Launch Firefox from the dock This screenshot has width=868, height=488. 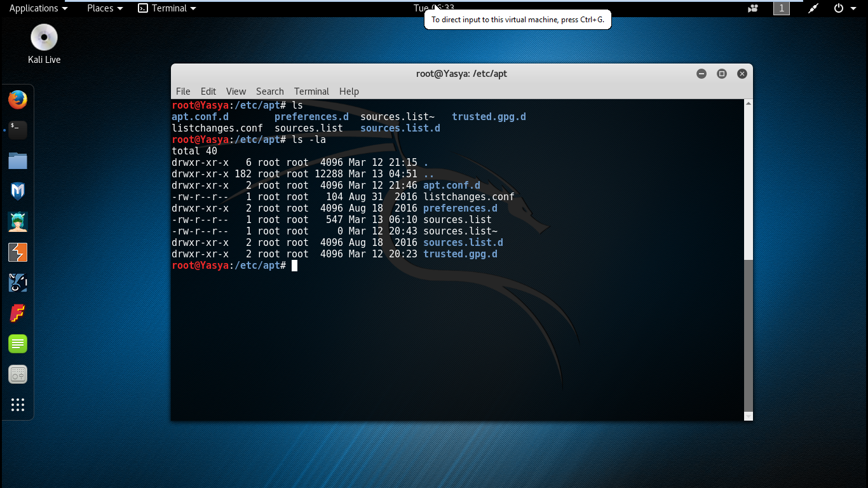(18, 100)
